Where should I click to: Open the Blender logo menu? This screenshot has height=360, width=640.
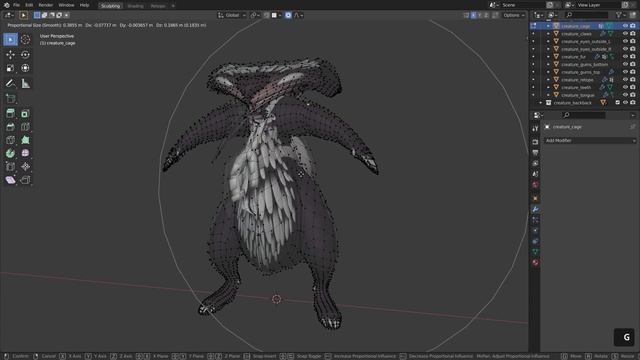click(x=6, y=5)
